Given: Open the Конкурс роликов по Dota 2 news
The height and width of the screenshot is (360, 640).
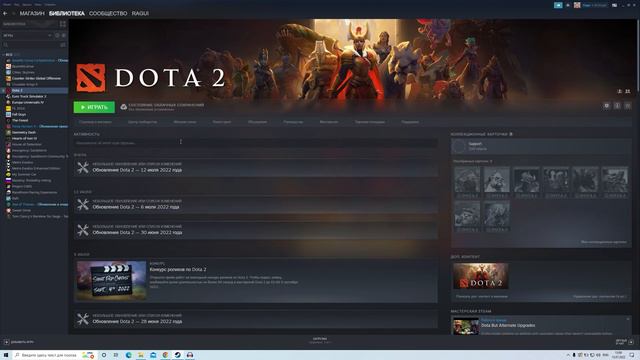Looking at the screenshot, I should point(178,269).
